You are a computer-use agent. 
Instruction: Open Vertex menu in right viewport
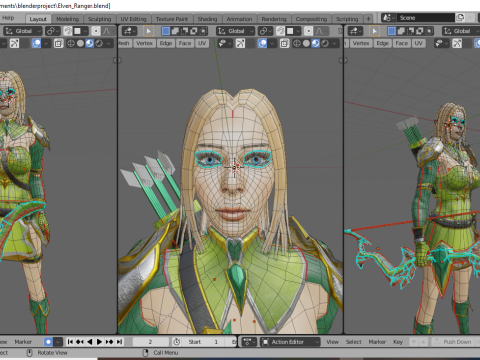pyautogui.click(x=361, y=43)
